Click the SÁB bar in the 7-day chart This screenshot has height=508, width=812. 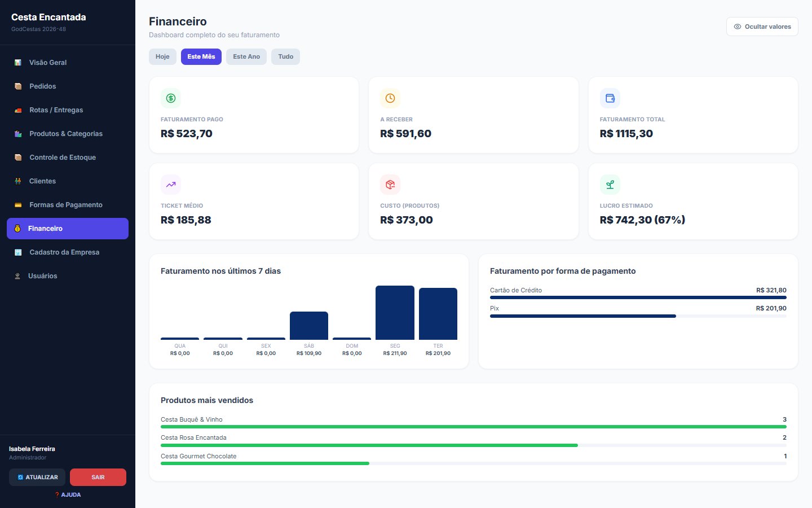[x=309, y=326]
